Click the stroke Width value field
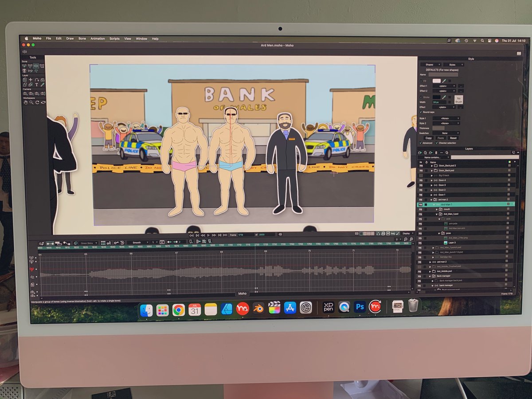This screenshot has width=532, height=399. point(439,102)
